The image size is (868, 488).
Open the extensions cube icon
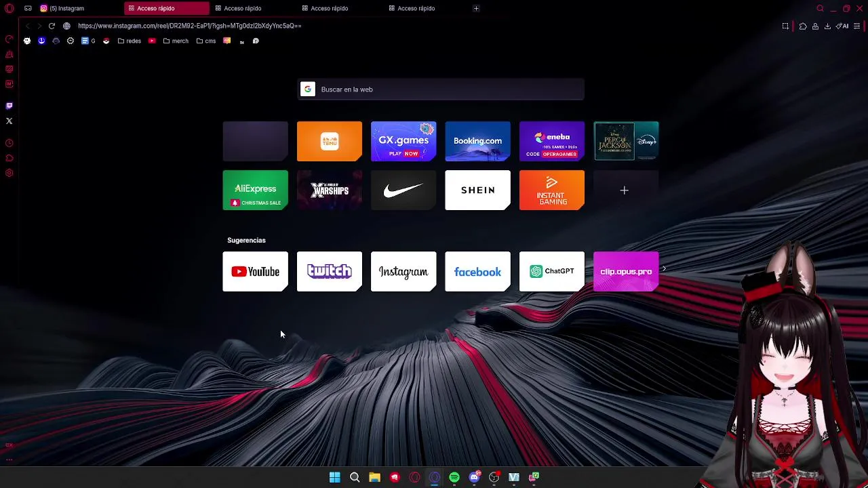pos(803,26)
